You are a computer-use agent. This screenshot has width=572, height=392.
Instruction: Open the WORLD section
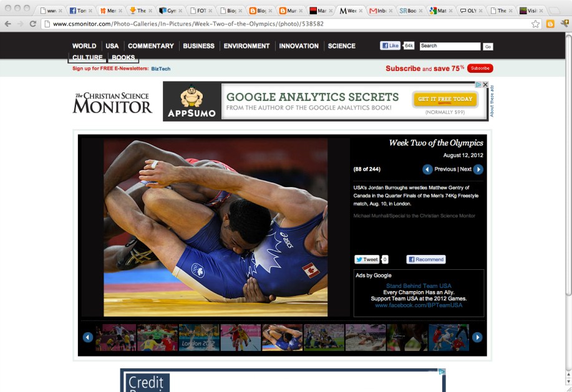coord(84,46)
